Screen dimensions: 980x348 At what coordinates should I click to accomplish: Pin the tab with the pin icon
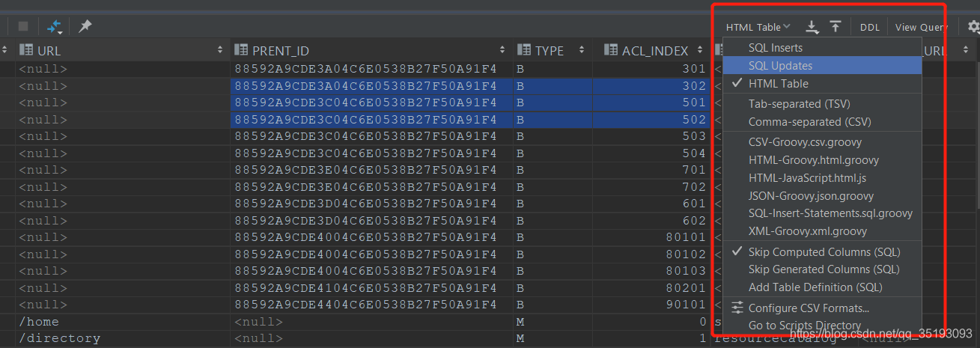85,26
